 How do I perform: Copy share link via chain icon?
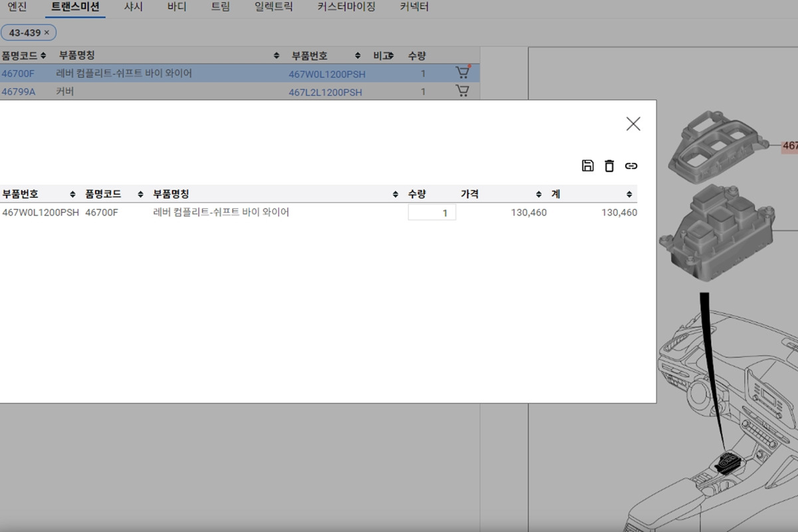pos(631,166)
